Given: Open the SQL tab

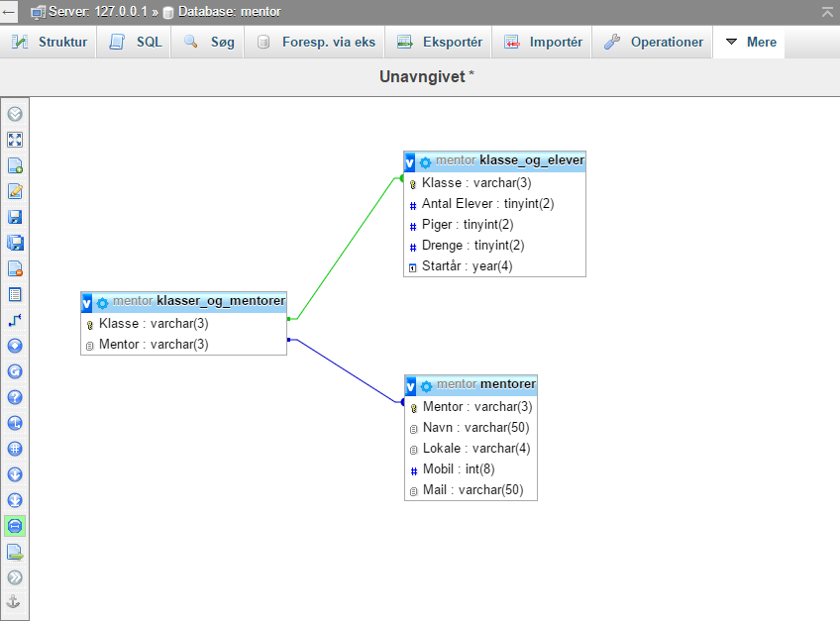Looking at the screenshot, I should click(x=135, y=42).
